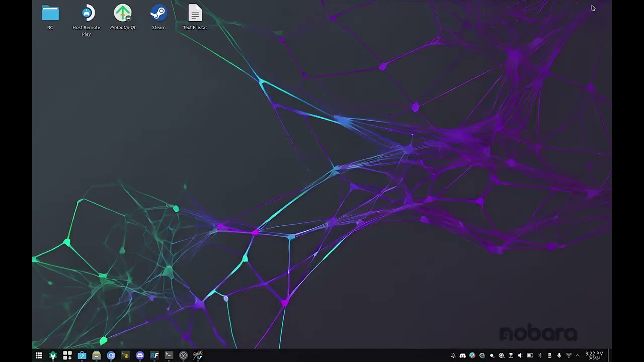Open the yellow Lutris-style icon in taskbar
The width and height of the screenshot is (644, 362).
[x=125, y=355]
